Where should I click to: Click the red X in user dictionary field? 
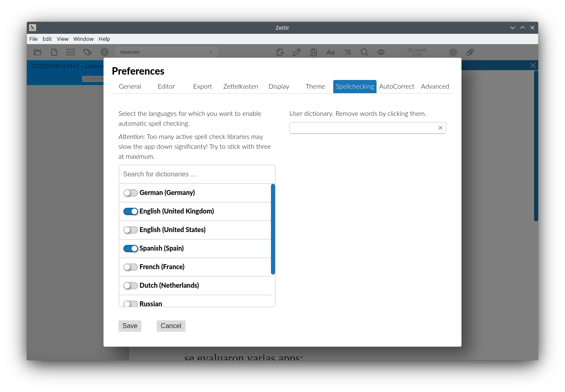[x=440, y=128]
